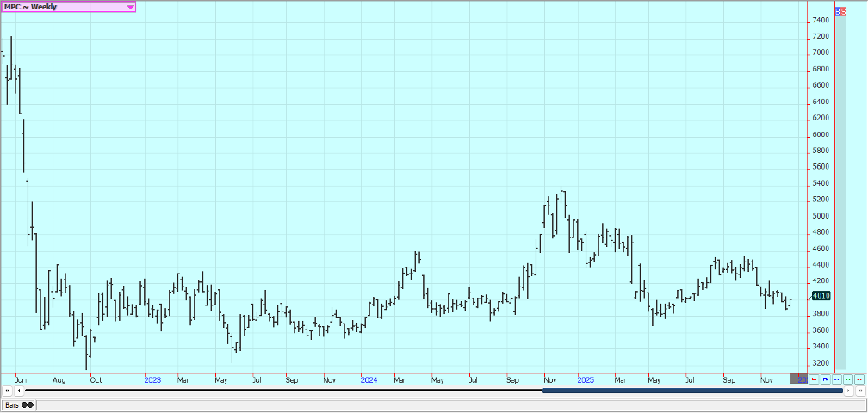868x413 pixels.
Task: Click the current price 4010 label
Action: point(820,296)
